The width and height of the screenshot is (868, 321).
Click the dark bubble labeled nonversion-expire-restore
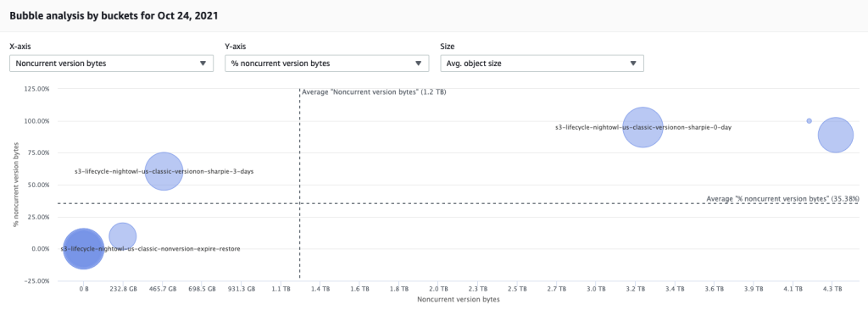point(83,248)
